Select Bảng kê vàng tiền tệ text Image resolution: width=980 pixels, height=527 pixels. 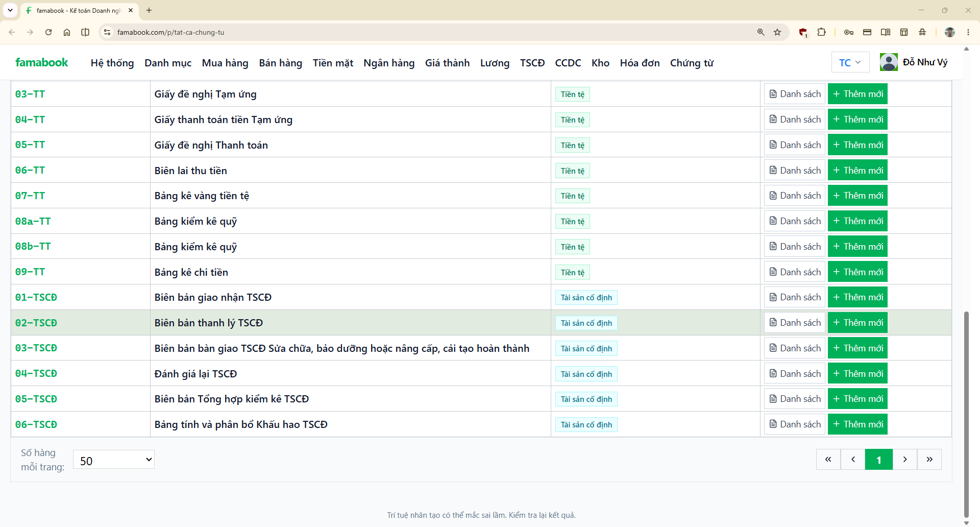click(x=202, y=196)
